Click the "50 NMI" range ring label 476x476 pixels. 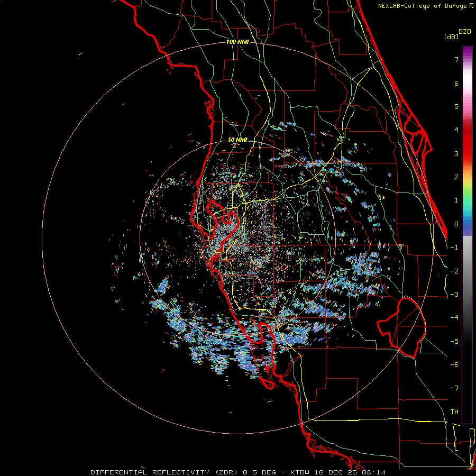(237, 140)
